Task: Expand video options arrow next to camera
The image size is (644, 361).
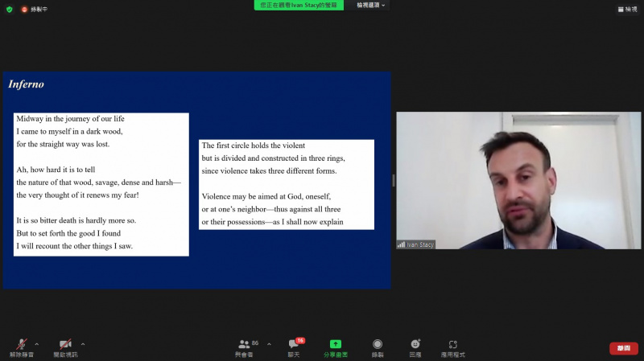Action: (x=83, y=344)
